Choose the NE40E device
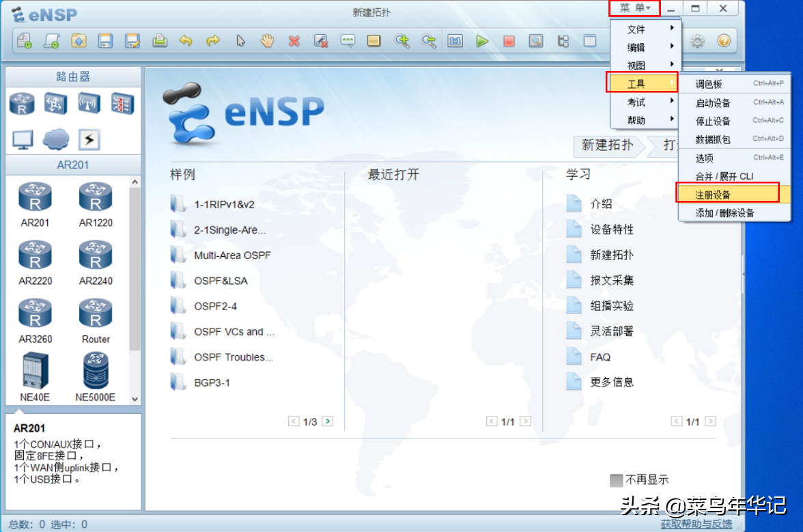 pos(35,377)
